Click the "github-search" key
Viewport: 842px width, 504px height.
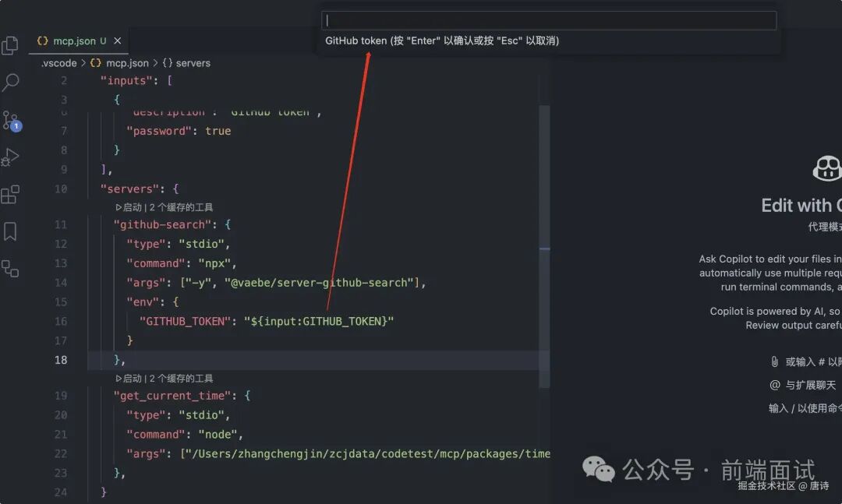[162, 224]
